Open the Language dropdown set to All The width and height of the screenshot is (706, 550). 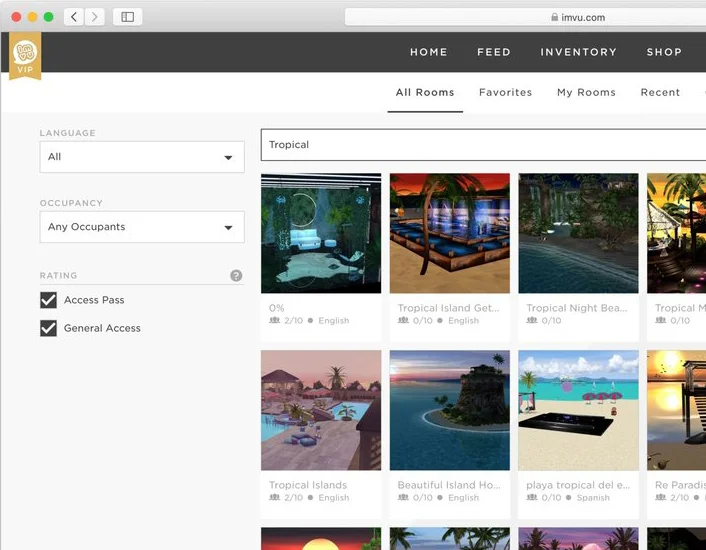pos(142,157)
